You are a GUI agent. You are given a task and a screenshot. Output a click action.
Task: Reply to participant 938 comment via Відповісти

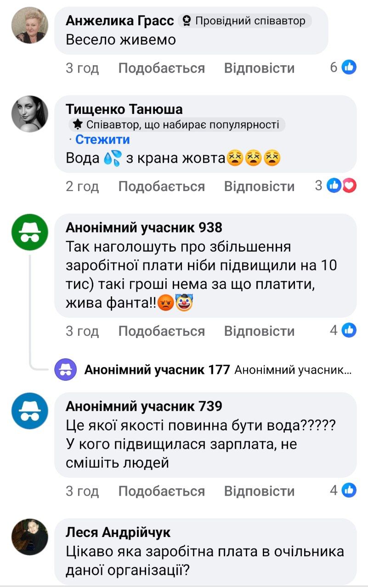tap(259, 331)
